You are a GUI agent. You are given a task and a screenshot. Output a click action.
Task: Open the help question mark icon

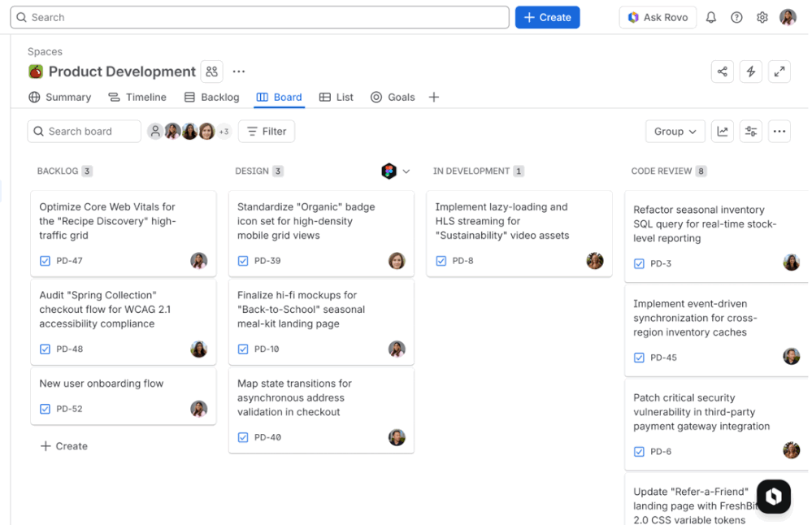pyautogui.click(x=736, y=17)
